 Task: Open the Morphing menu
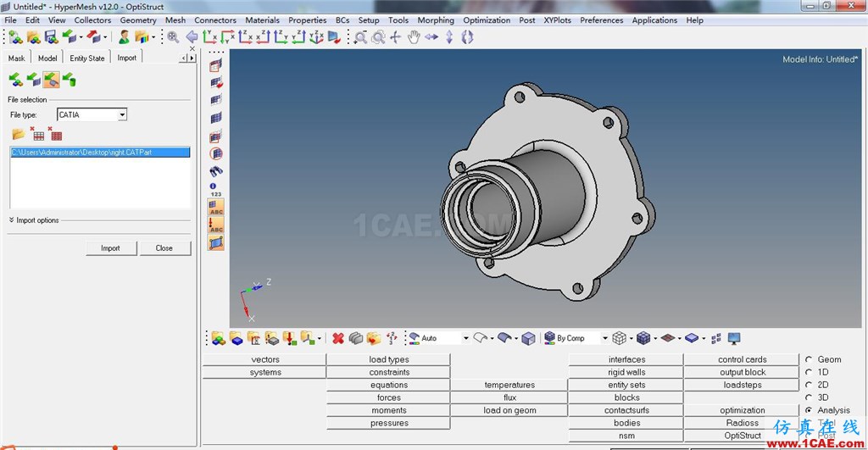[x=436, y=20]
